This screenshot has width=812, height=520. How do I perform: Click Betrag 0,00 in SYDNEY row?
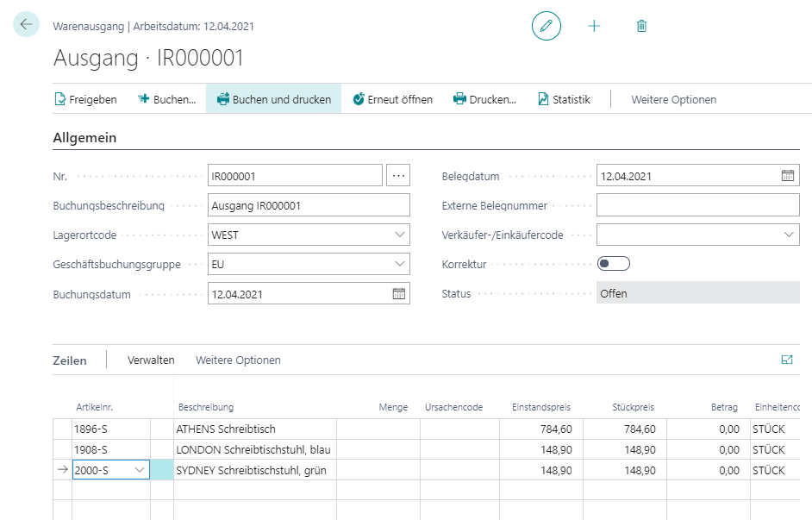708,470
